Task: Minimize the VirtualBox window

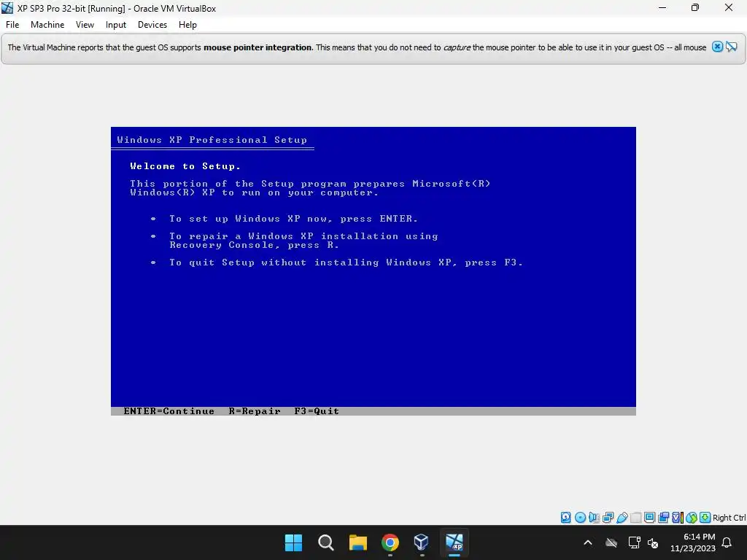Action: pyautogui.click(x=662, y=7)
